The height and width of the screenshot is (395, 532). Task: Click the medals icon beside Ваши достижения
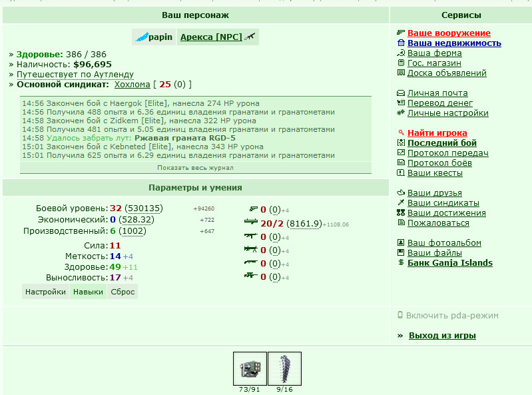pos(401,212)
